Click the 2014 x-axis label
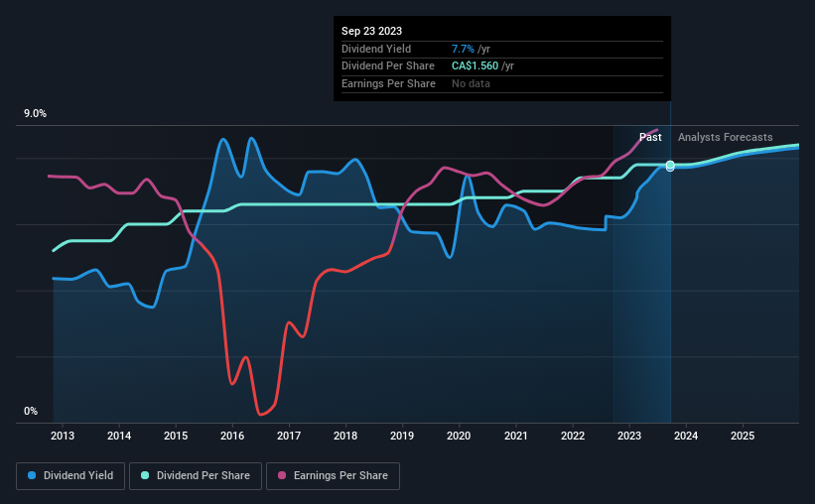Screen dimensions: 815x504 (x=119, y=436)
